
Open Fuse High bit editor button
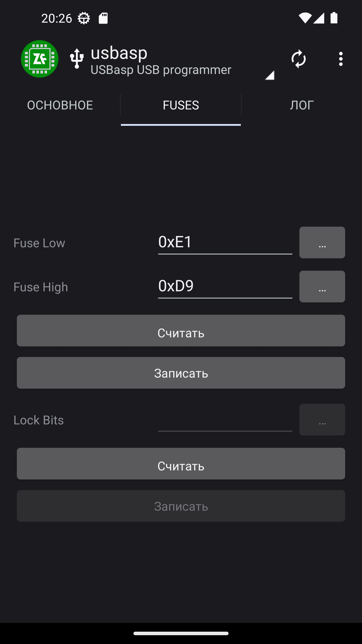[x=322, y=287]
